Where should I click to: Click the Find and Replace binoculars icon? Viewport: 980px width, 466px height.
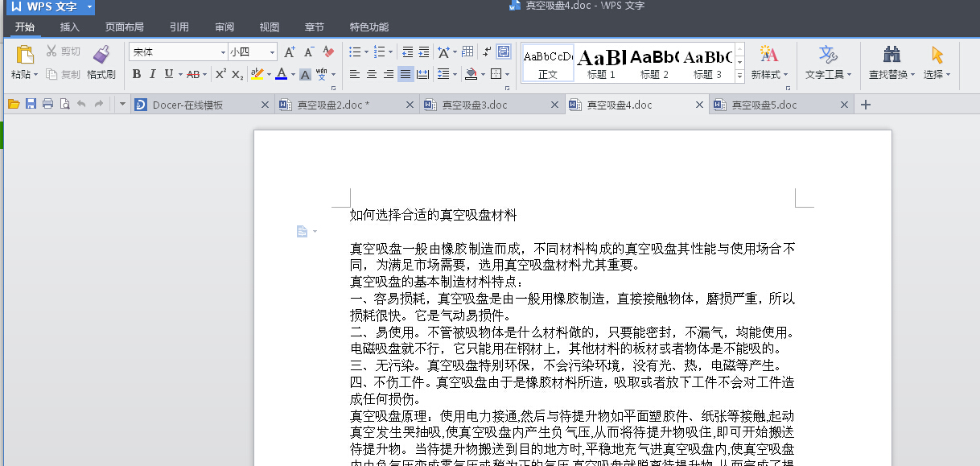pyautogui.click(x=891, y=55)
